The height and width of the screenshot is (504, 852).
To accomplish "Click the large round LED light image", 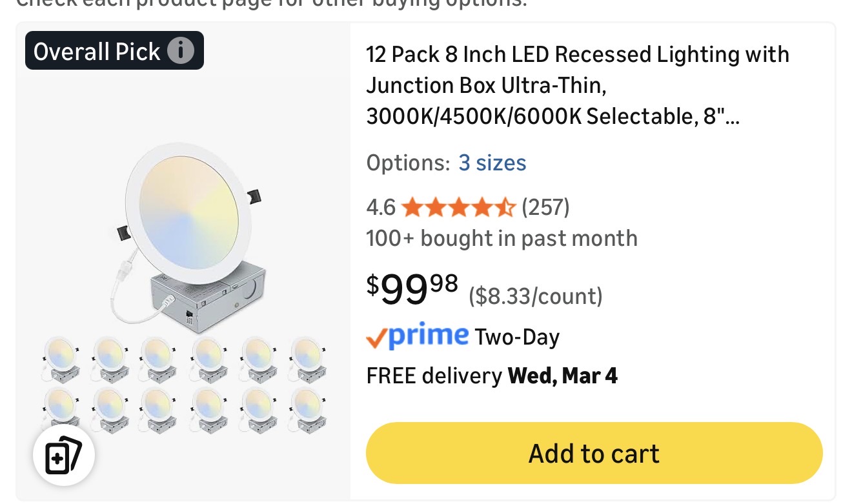I will [x=189, y=212].
